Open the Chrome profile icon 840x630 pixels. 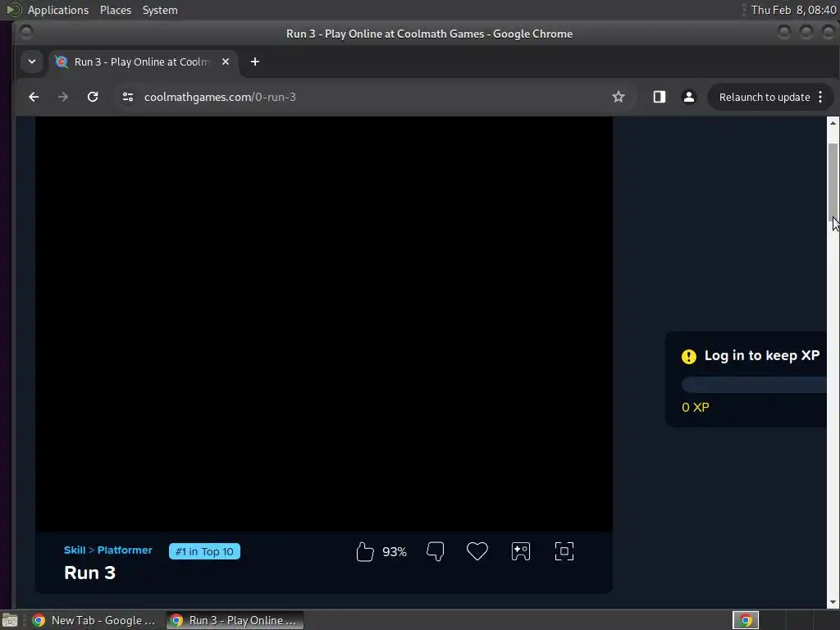click(x=689, y=97)
